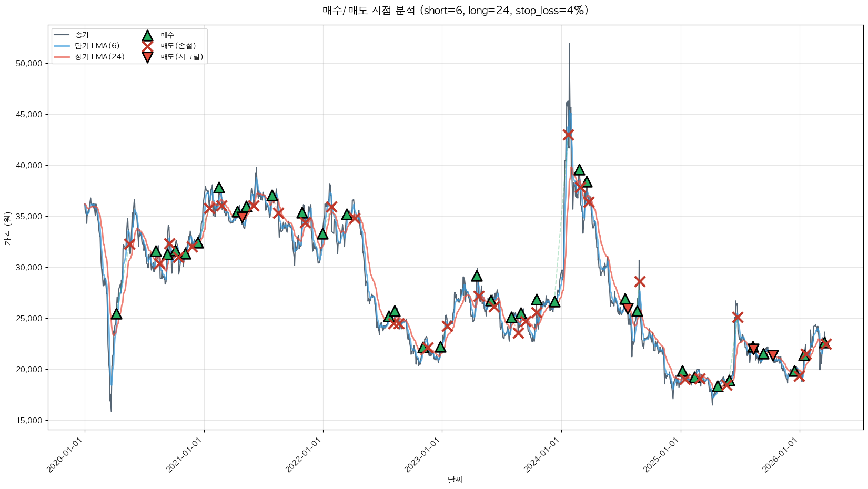
Task: Click the 매도(시그널) down-triangle legend icon
Action: pos(147,57)
